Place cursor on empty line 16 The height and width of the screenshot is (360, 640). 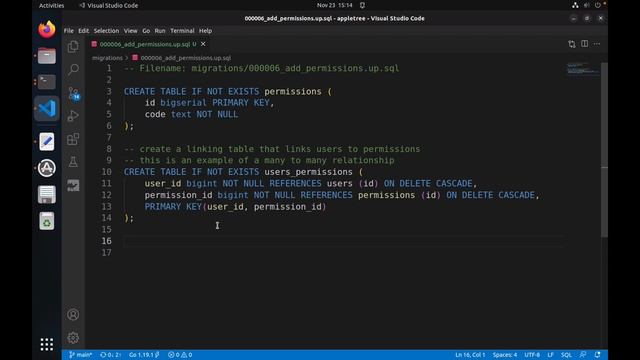pos(343,241)
